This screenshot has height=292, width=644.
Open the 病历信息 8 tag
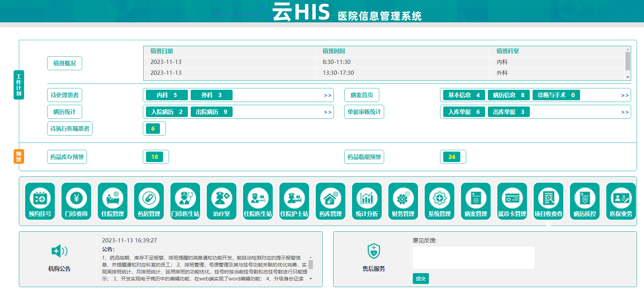(509, 95)
